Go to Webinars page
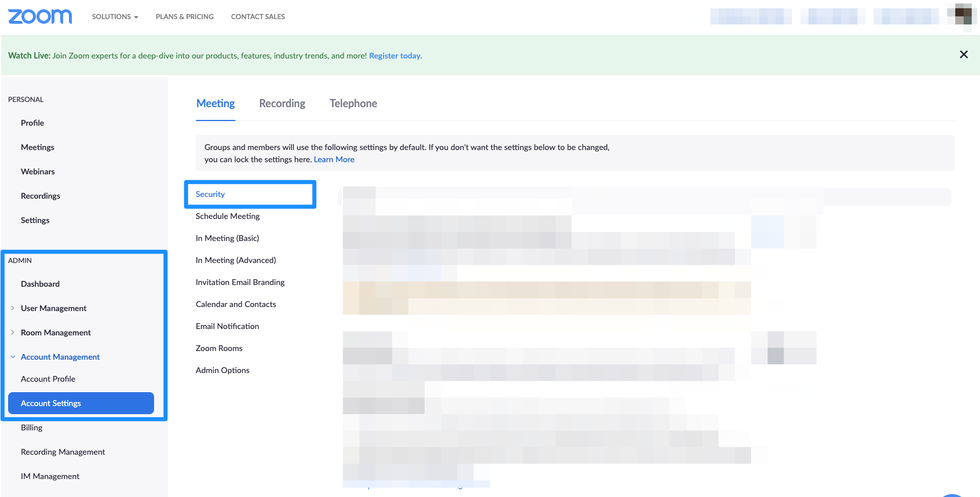980x497 pixels. pos(38,171)
